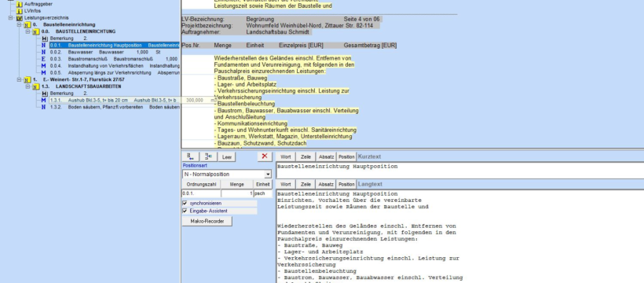
Task: Click the Ordnungszahl field showing 0.0.1.
Action: 201,193
